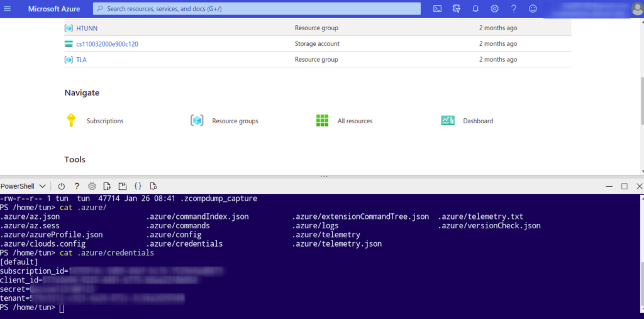
Task: Open the Notifications bell
Action: tap(475, 9)
